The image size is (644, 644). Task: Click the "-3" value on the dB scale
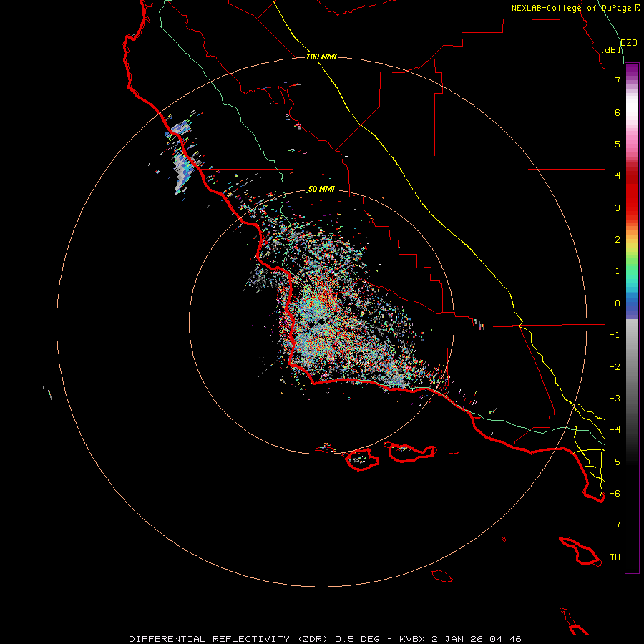[615, 399]
